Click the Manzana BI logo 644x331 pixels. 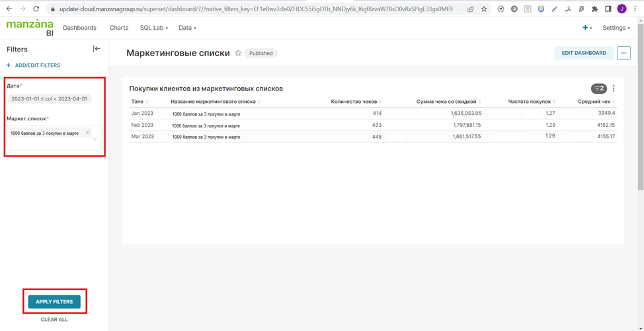click(30, 28)
